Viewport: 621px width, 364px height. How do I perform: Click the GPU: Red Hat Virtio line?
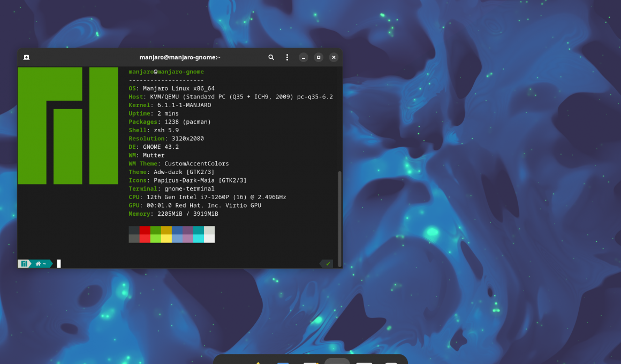(195, 205)
